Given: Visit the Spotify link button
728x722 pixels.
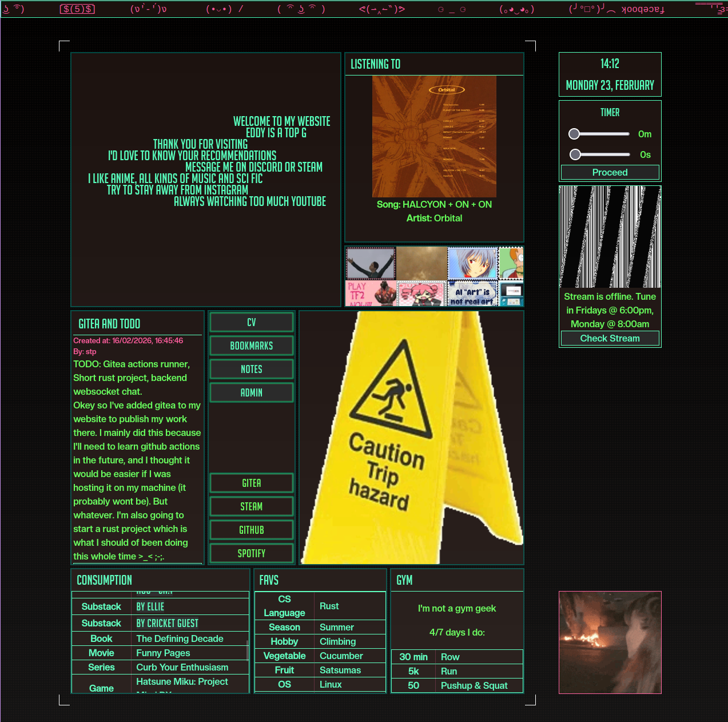Looking at the screenshot, I should pyautogui.click(x=252, y=554).
